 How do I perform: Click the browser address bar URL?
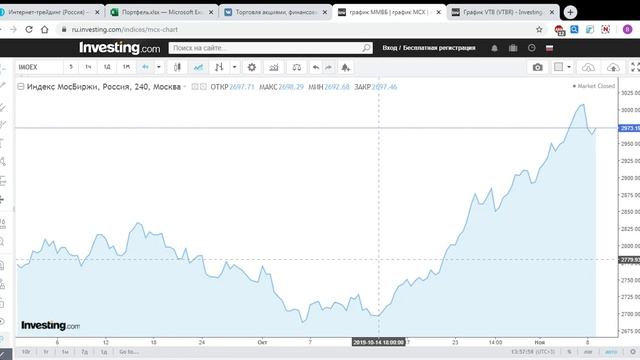(124, 29)
